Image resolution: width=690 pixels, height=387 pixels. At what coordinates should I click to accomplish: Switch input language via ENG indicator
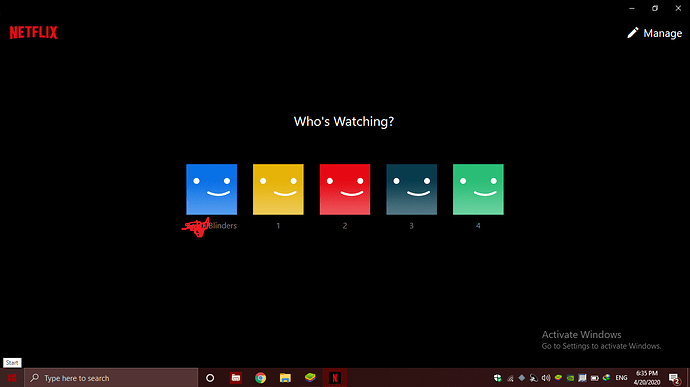coord(621,378)
